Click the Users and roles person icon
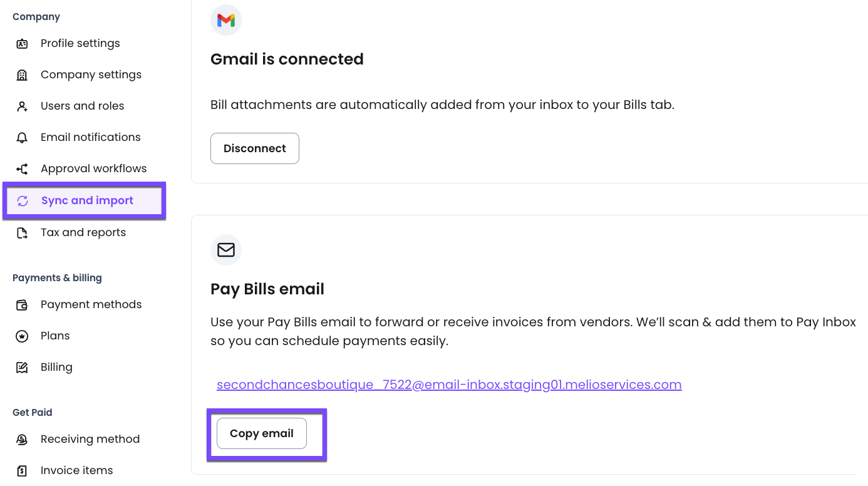 (22, 106)
